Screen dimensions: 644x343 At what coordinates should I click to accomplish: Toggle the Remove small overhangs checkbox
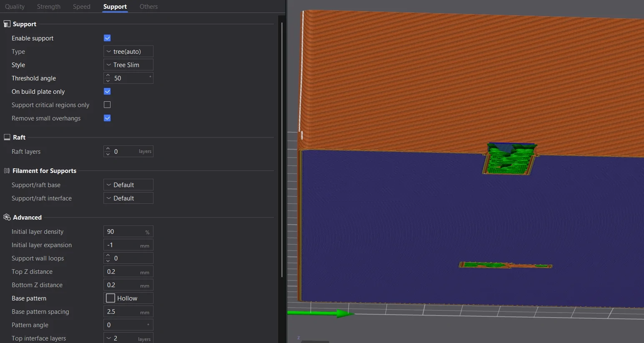coord(107,118)
